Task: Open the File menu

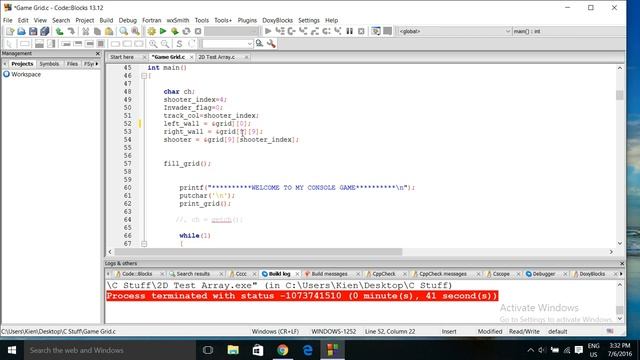Action: [7, 20]
